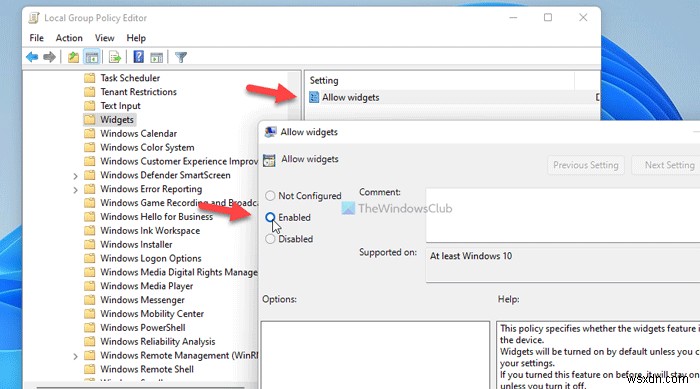Click the Windows Messenger folder icon
The height and width of the screenshot is (389, 700).
90,300
